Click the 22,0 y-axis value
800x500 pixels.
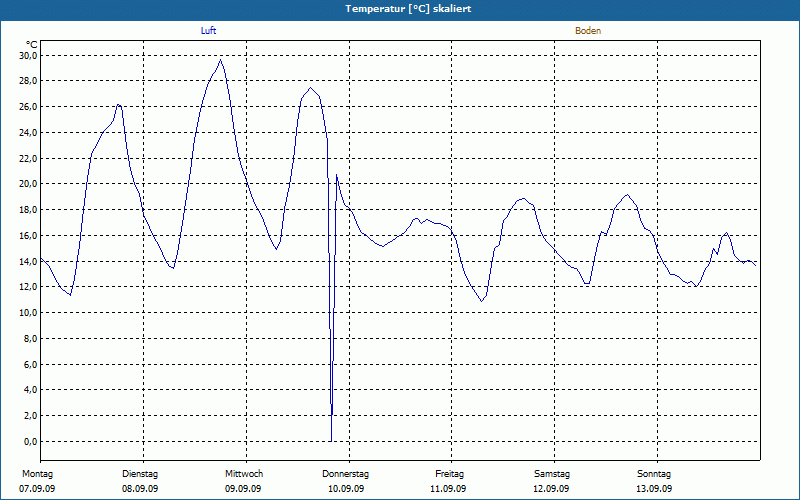30,158
